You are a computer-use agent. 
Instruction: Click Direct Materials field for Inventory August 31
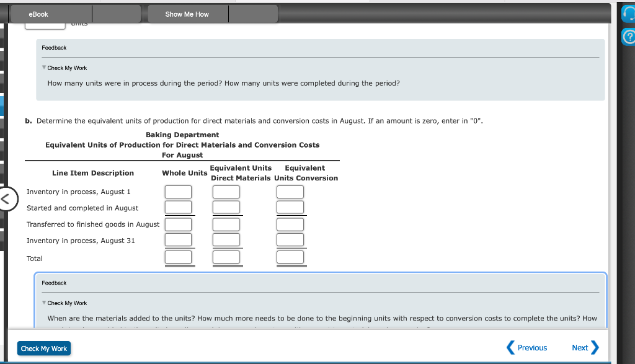point(226,240)
